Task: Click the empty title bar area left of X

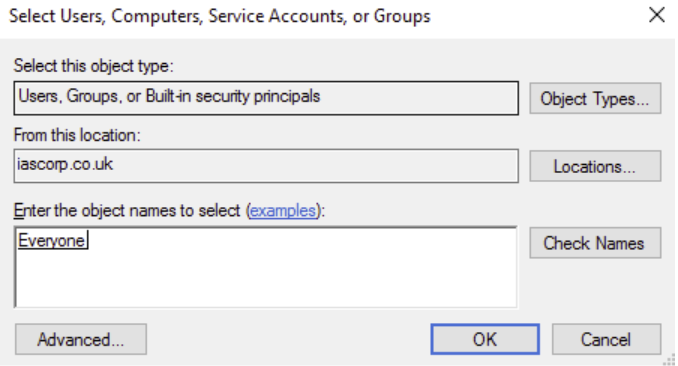Action: (x=536, y=16)
